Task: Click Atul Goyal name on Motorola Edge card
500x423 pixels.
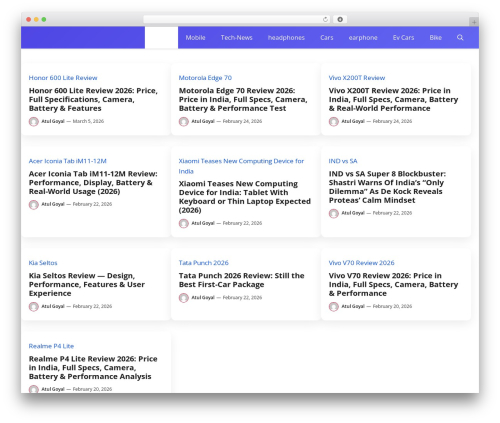Action: [203, 121]
